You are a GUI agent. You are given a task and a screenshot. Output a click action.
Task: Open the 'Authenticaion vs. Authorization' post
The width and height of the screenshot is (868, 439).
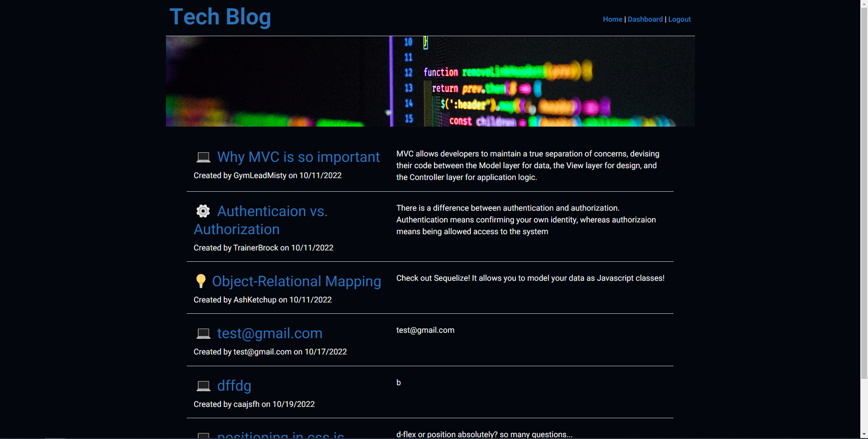point(272,211)
